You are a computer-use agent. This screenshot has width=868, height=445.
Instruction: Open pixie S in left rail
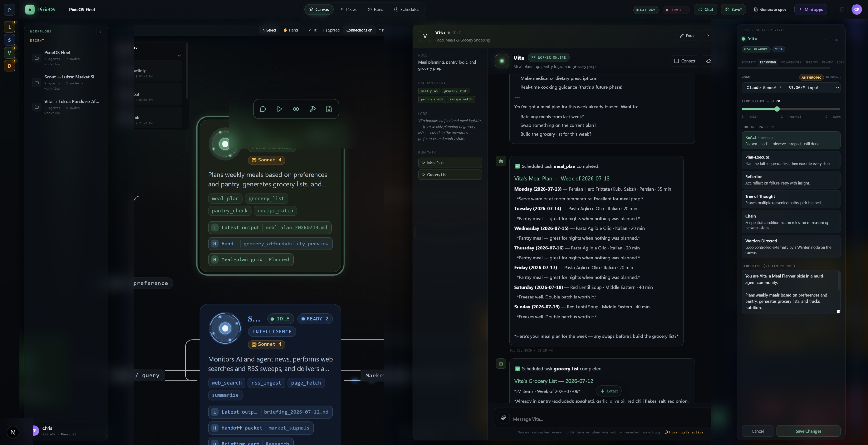click(x=10, y=40)
